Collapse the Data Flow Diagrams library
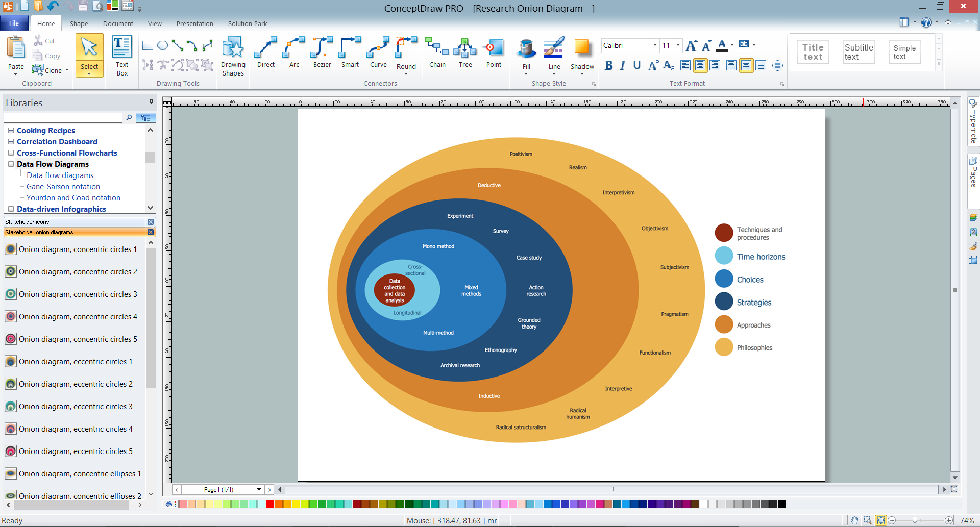The image size is (980, 527). [11, 164]
